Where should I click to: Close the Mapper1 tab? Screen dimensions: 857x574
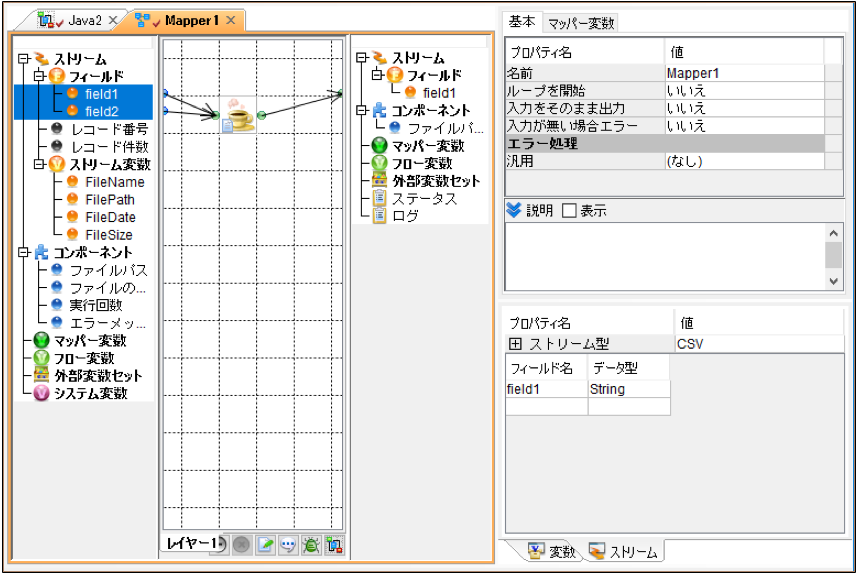pyautogui.click(x=231, y=20)
